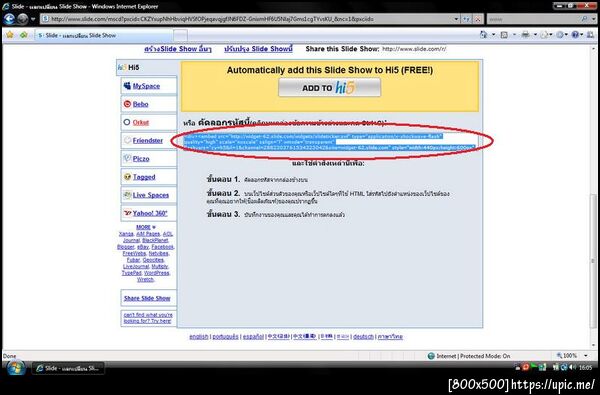Click the browser Forward arrow button

click(23, 18)
